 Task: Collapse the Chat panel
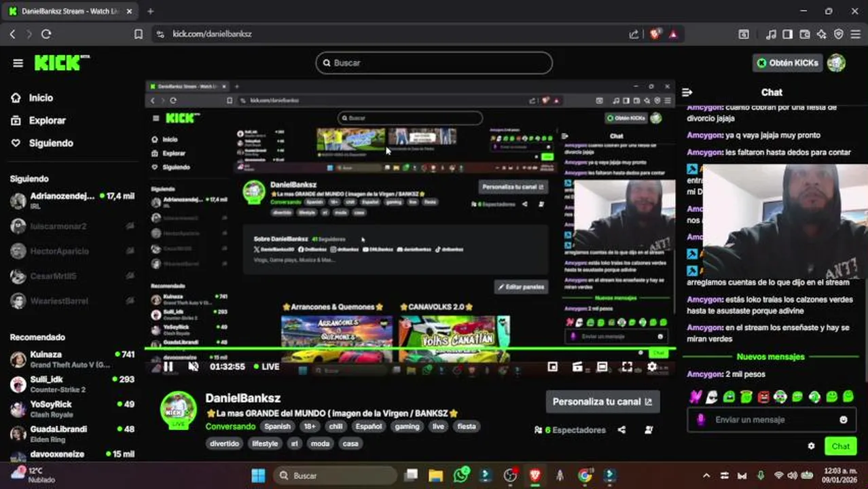(687, 92)
